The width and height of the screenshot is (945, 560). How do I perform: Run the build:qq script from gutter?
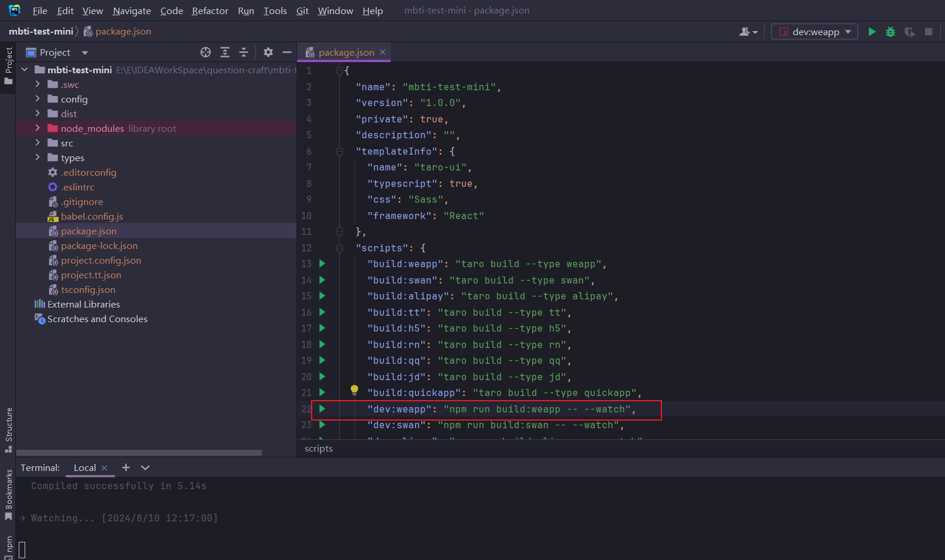[x=322, y=360]
